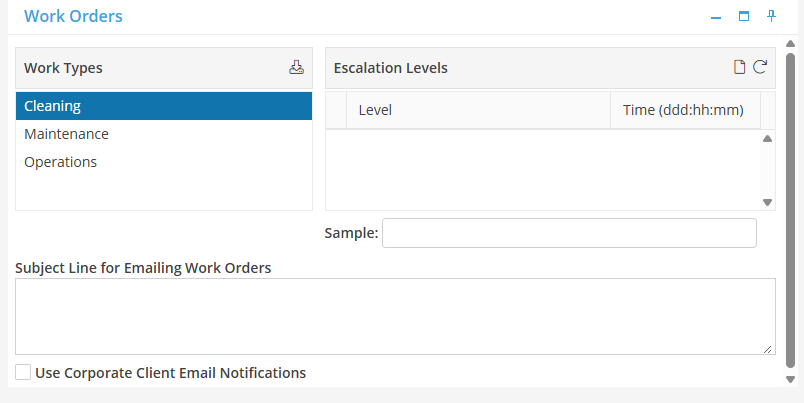Viewport: 804px width, 403px height.
Task: Choose the Operations work type
Action: 60,162
